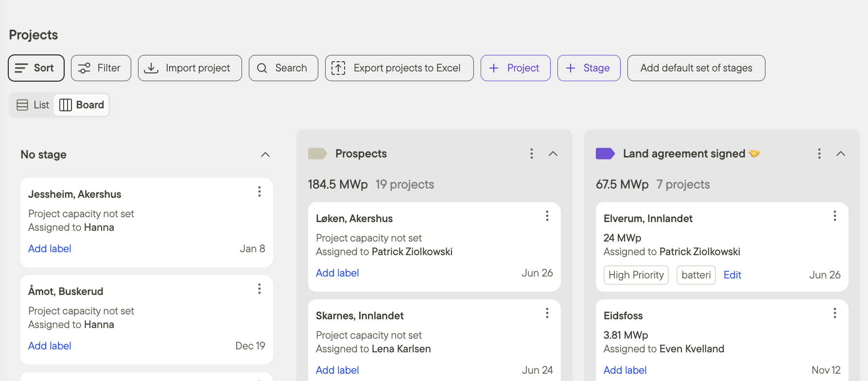This screenshot has width=868, height=381.
Task: Open the Sort options
Action: pyautogui.click(x=36, y=68)
